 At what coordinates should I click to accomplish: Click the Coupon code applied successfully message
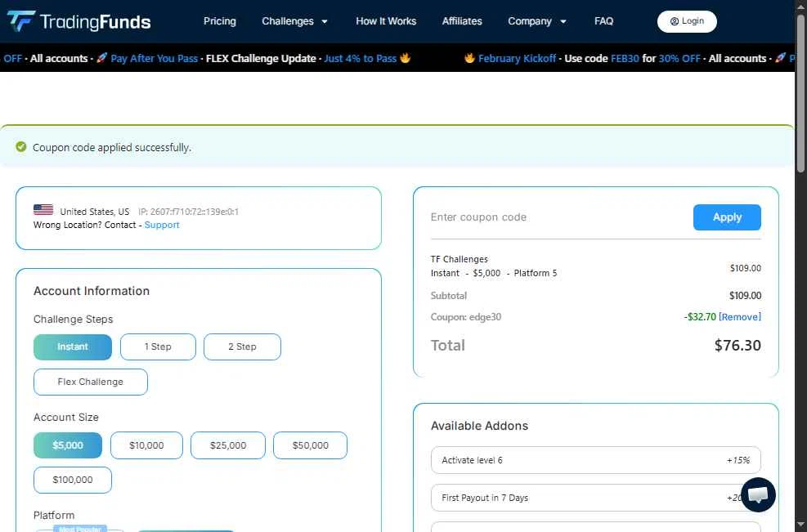(112, 148)
